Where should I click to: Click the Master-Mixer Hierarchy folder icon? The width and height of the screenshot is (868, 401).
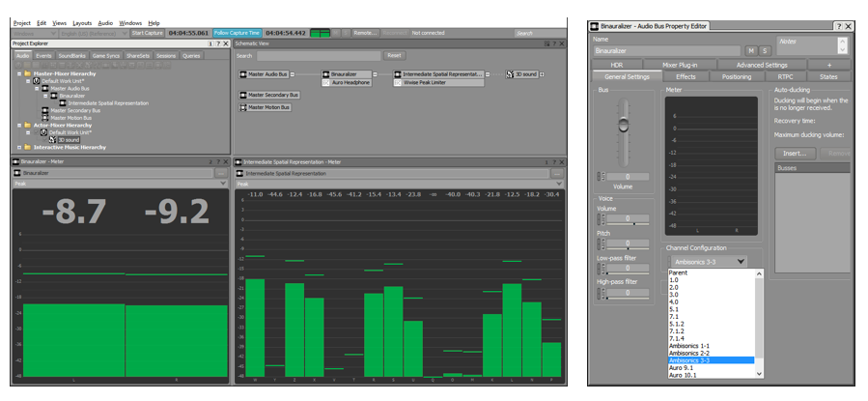pos(27,73)
